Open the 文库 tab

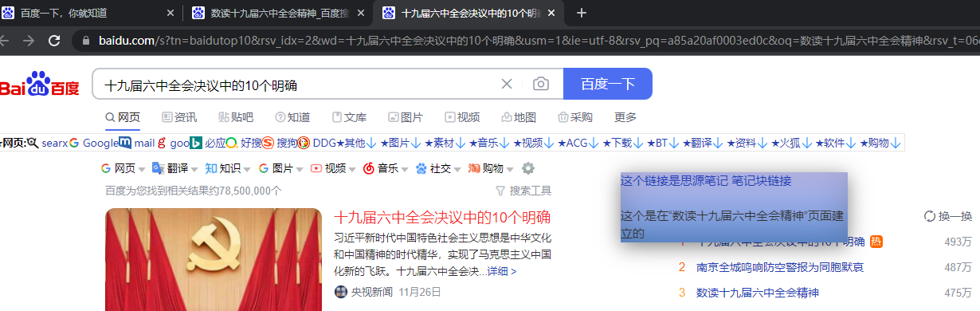pos(349,117)
